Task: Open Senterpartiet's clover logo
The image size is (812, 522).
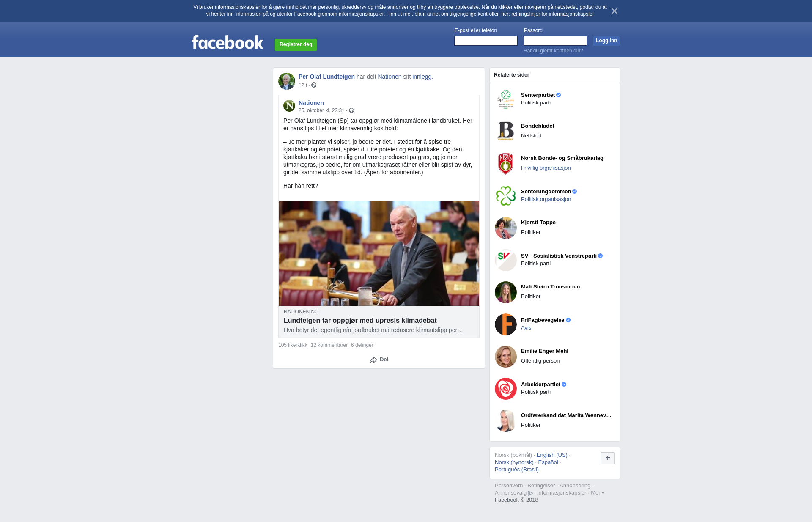Action: click(x=506, y=99)
